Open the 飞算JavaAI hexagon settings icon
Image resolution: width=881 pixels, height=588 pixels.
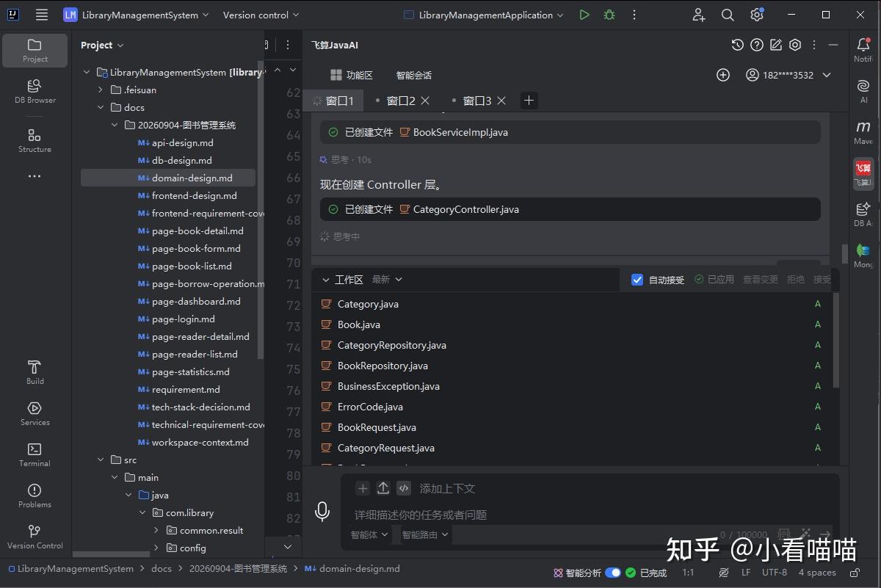[795, 46]
